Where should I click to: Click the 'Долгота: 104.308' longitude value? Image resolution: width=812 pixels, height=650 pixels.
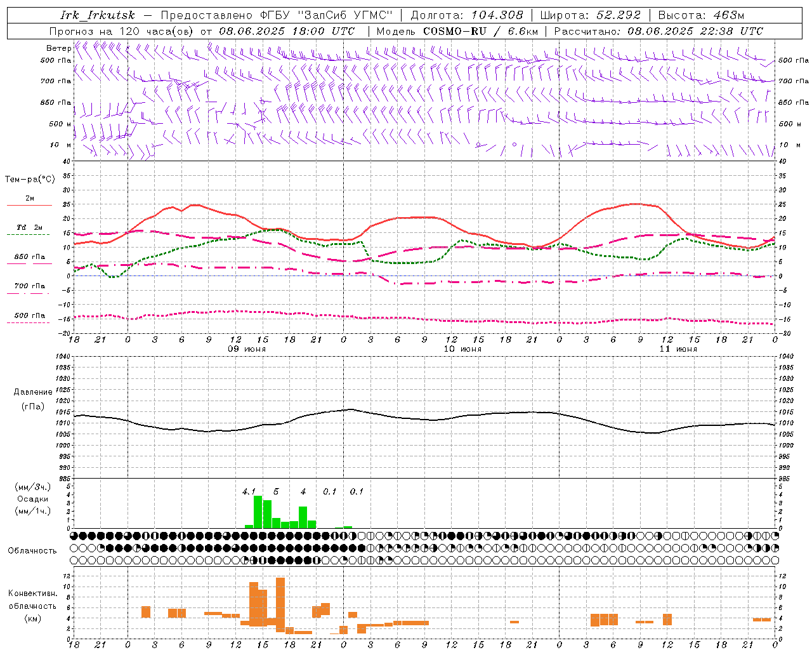click(467, 15)
